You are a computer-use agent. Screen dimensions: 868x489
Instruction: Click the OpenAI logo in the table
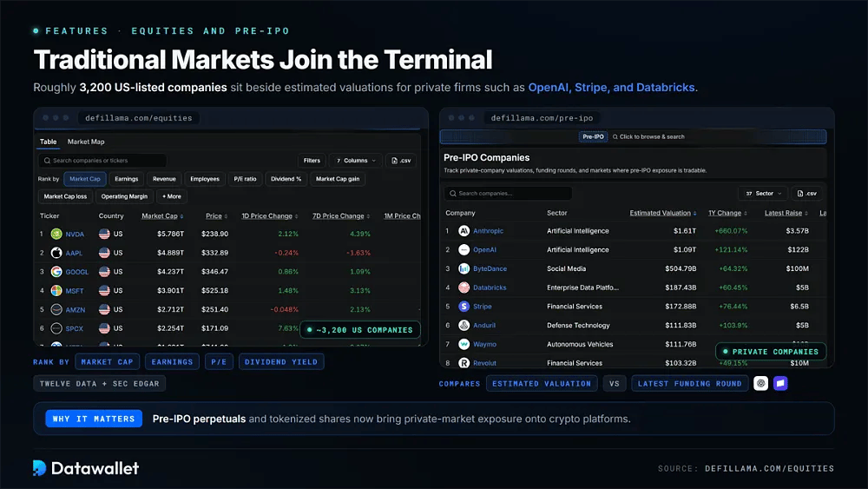coord(464,250)
